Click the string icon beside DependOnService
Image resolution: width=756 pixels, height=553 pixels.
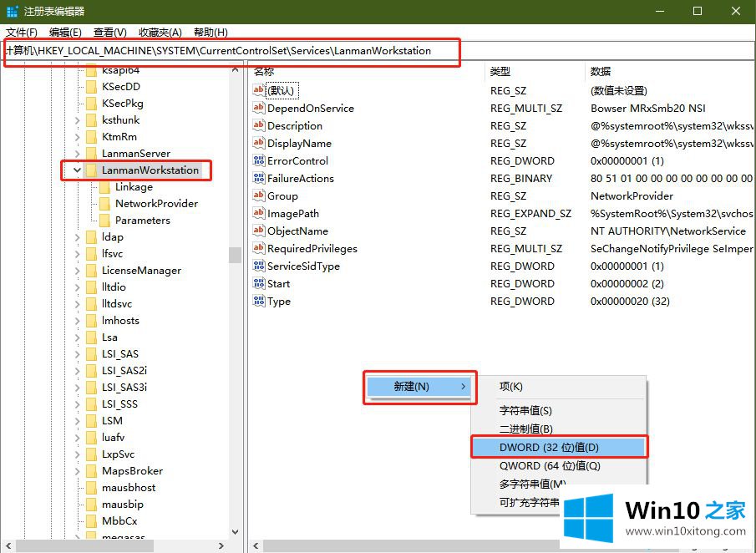coord(259,108)
